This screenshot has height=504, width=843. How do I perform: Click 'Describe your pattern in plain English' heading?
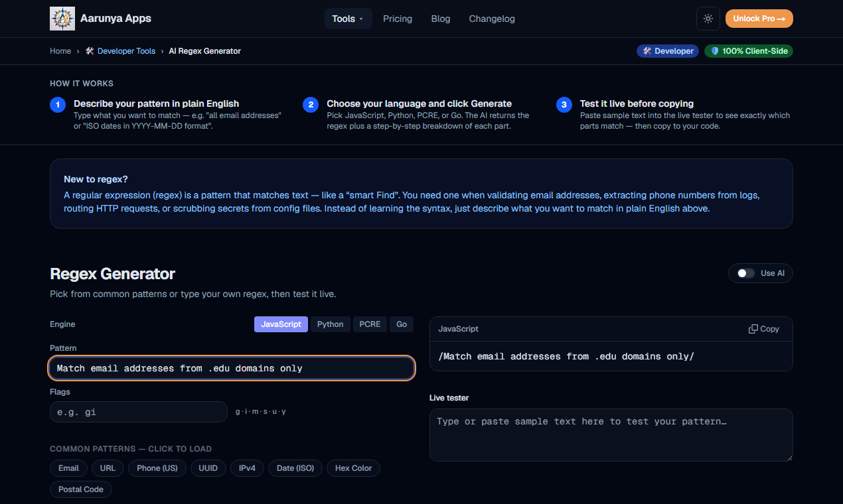click(x=157, y=103)
